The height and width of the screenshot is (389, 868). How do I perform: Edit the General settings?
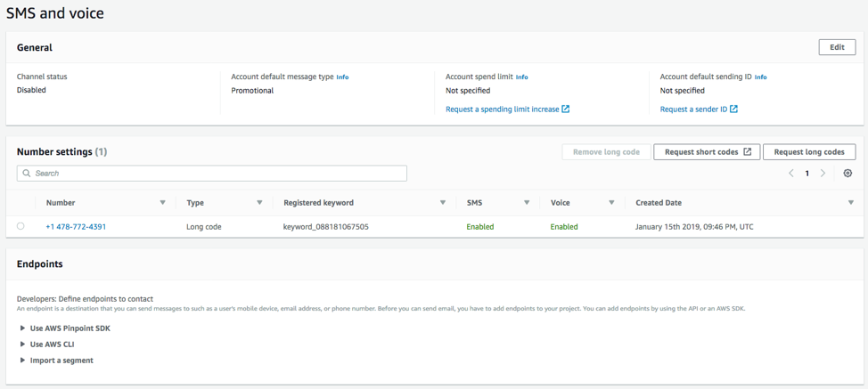[837, 47]
